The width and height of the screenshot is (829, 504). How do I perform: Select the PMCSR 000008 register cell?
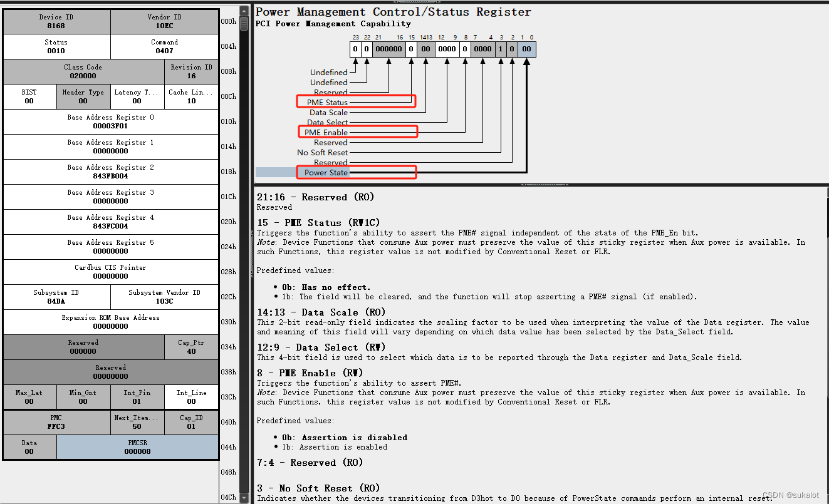click(137, 448)
